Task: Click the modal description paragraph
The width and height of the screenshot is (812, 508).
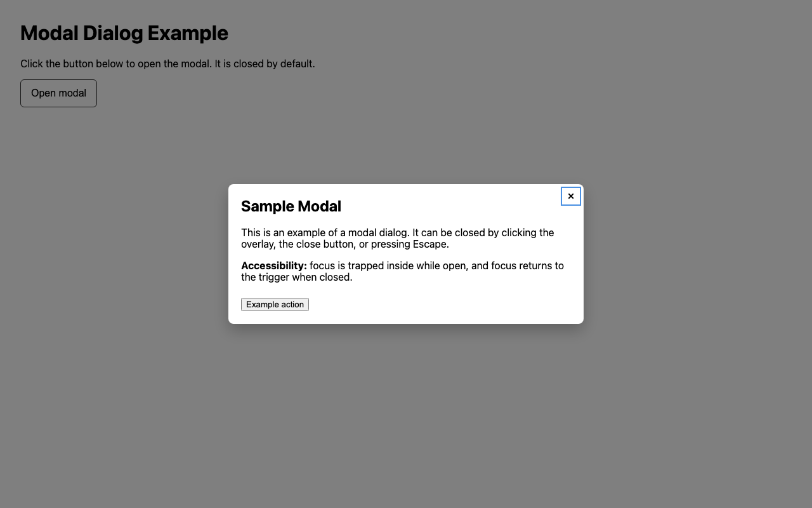Action: pos(398,238)
